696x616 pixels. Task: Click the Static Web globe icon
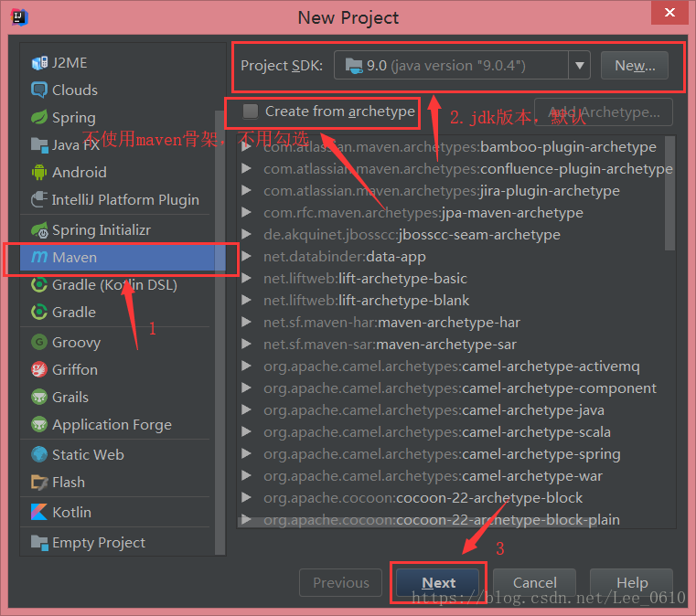tap(39, 454)
